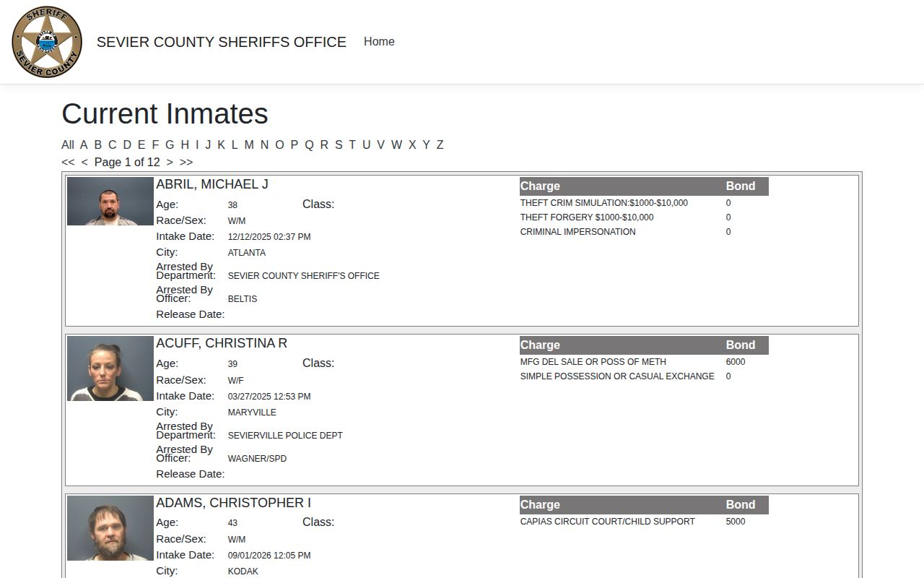Filter inmates by letter T

point(352,144)
